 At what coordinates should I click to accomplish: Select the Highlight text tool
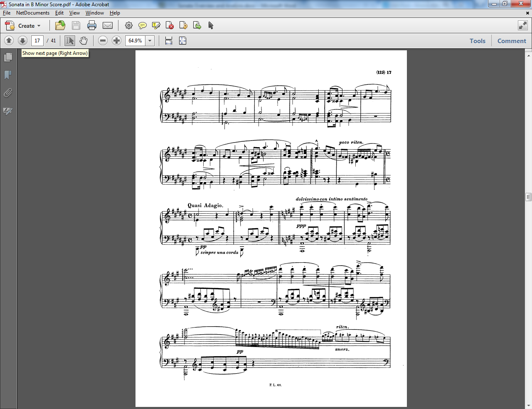click(x=156, y=26)
